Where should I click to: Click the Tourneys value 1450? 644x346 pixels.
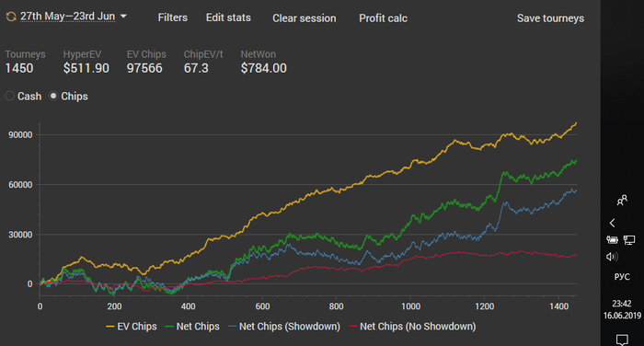[x=19, y=68]
